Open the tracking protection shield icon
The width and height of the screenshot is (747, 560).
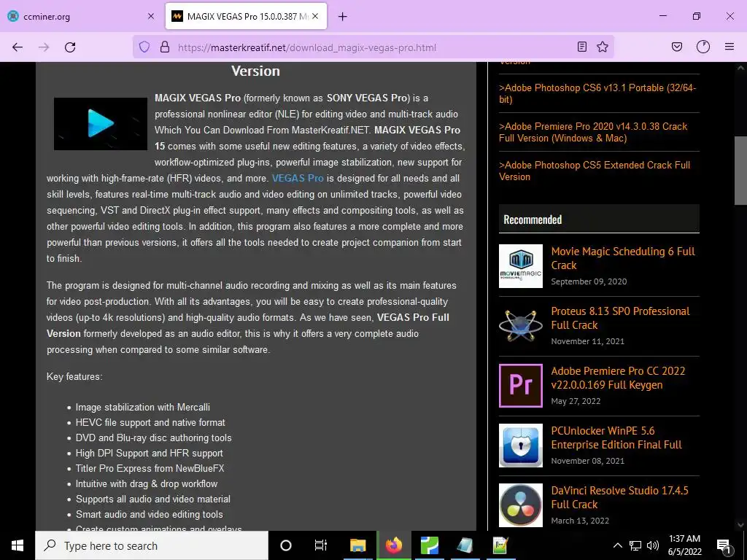click(144, 47)
